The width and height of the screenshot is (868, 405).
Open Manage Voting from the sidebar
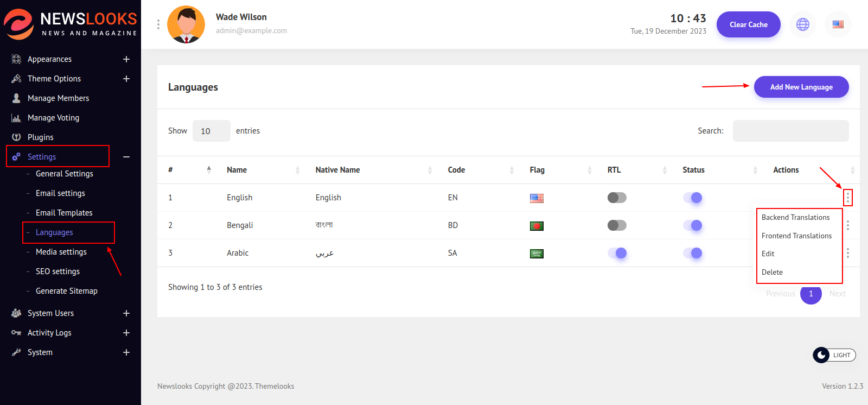[53, 118]
